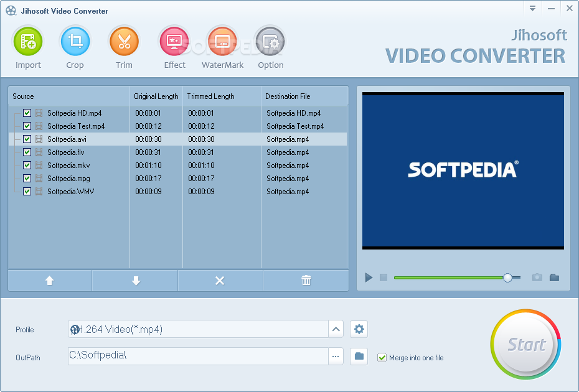Click the green preview progress bar
Viewport: 579px width, 392px height.
coord(449,278)
